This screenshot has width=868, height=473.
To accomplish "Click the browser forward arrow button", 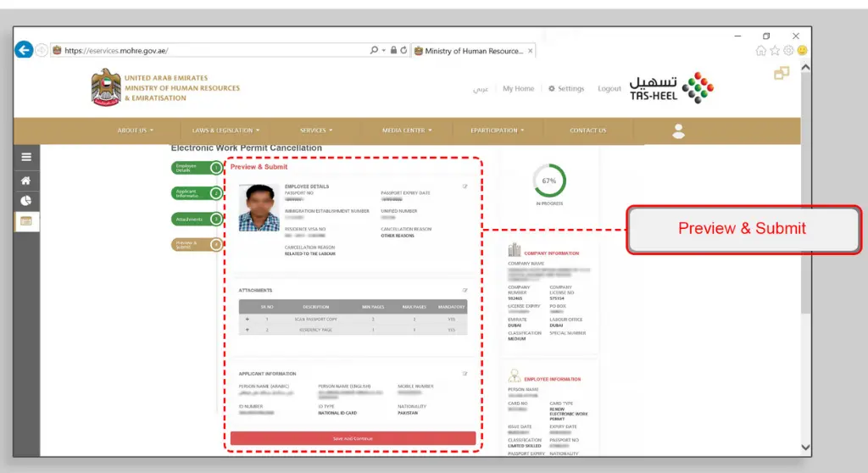I will coord(42,50).
